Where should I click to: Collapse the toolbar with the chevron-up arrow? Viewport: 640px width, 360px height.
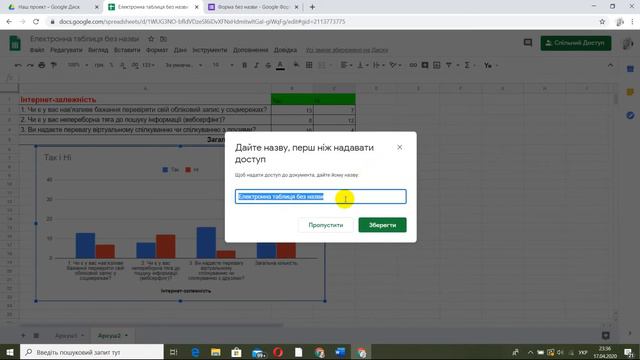610,65
